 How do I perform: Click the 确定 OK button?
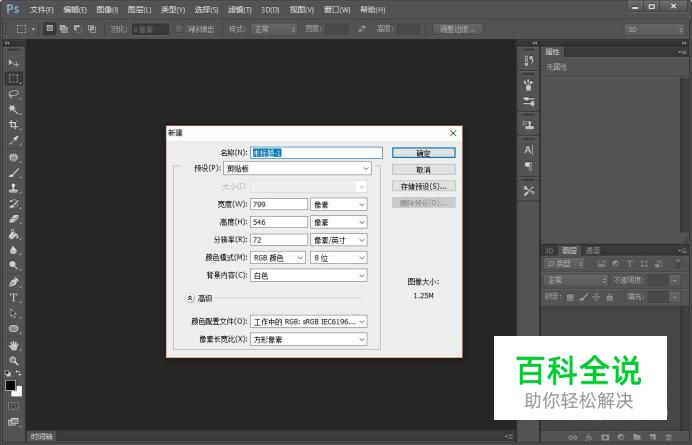[423, 153]
